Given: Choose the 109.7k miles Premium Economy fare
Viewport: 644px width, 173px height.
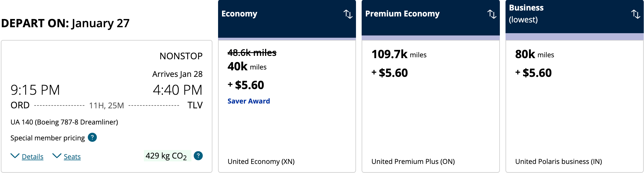Looking at the screenshot, I should click(399, 54).
